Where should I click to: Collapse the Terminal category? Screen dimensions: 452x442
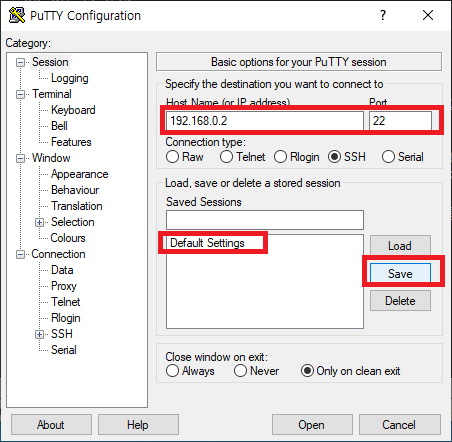(20, 94)
